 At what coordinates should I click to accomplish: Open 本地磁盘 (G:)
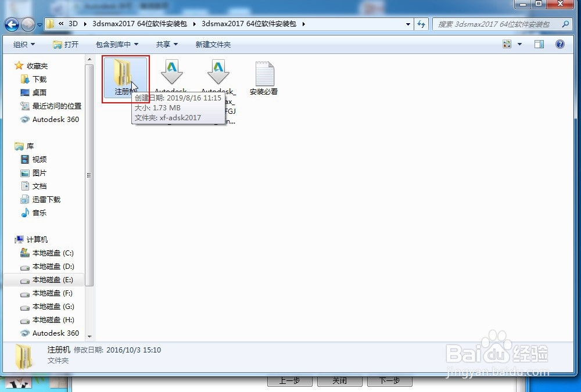pyautogui.click(x=53, y=307)
